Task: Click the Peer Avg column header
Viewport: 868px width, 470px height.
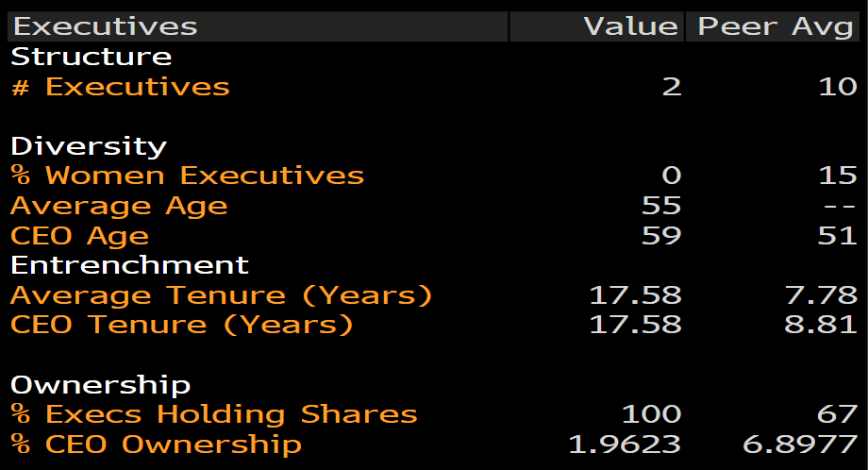Action: pos(776,26)
